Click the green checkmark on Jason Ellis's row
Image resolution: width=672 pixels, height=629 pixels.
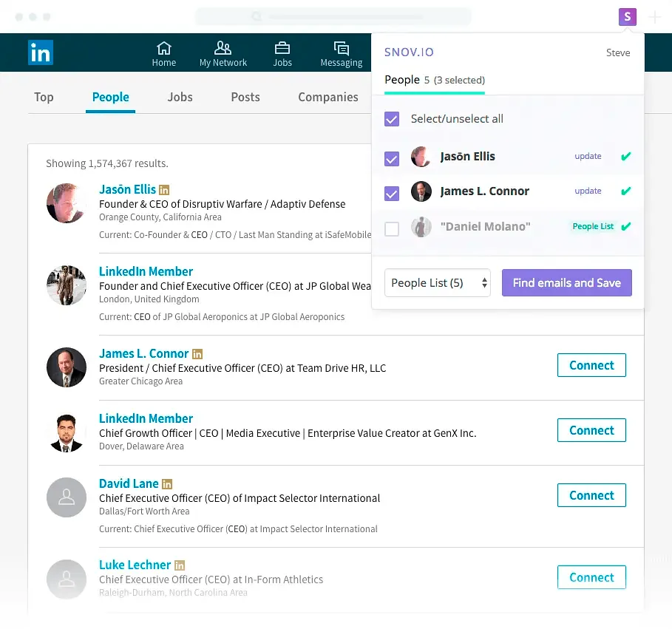(x=625, y=156)
